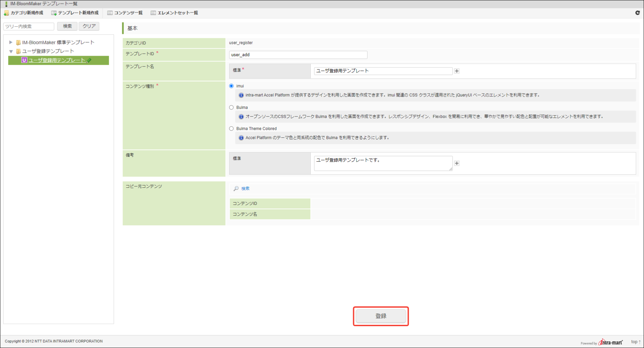Click the info icon under imui option
Image resolution: width=644 pixels, height=348 pixels.
click(241, 95)
